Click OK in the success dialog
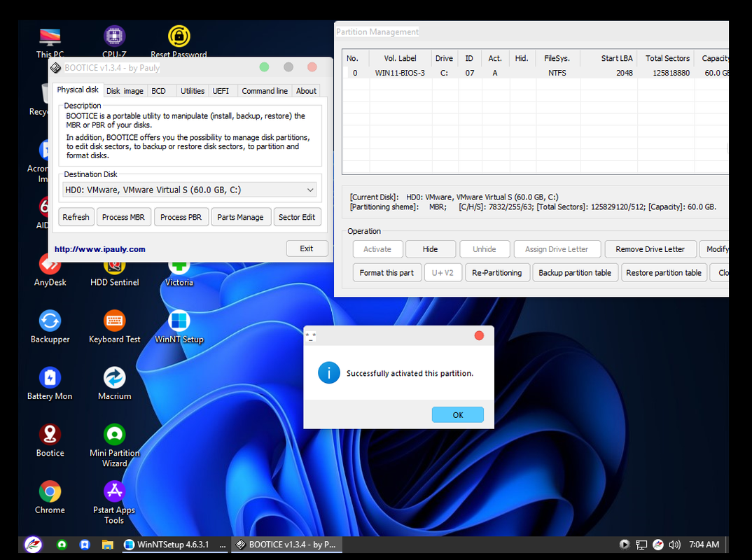752x560 pixels. (x=457, y=414)
